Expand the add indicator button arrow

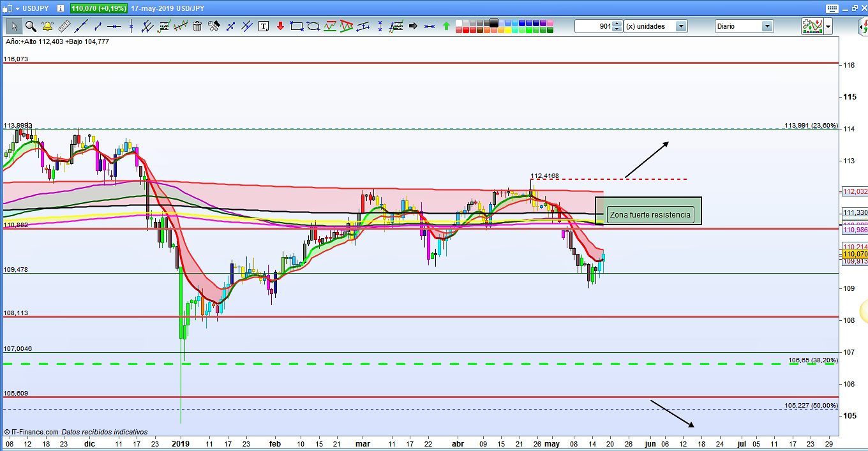(828, 26)
